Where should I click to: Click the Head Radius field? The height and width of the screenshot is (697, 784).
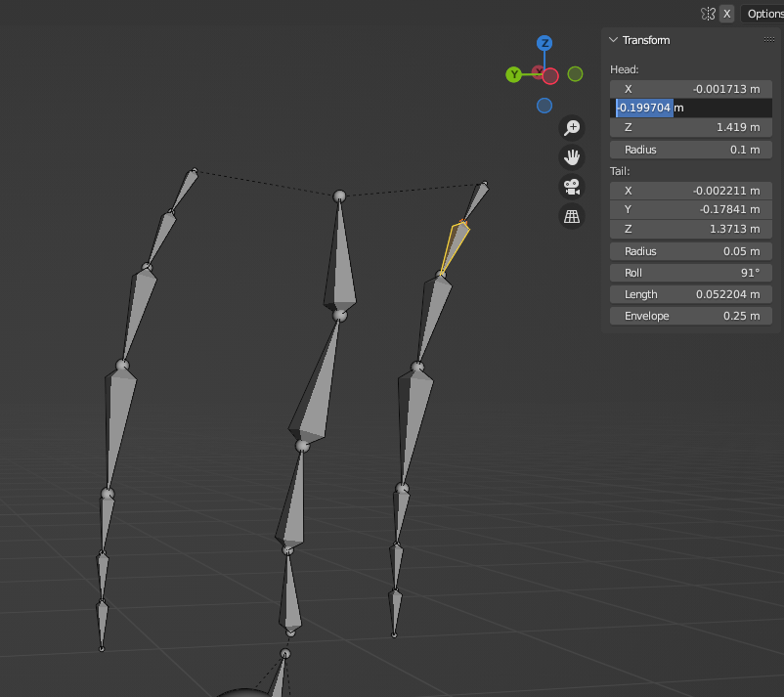pyautogui.click(x=691, y=150)
